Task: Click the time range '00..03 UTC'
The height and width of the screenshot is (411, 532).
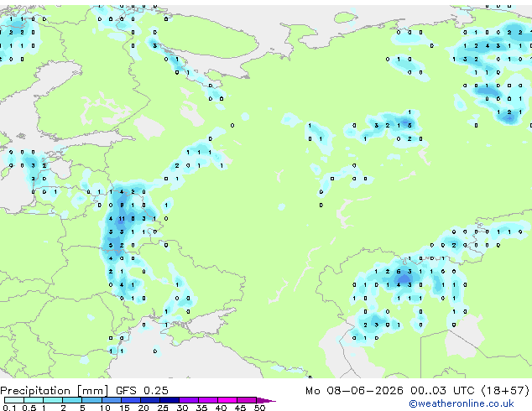Action: tap(442, 391)
